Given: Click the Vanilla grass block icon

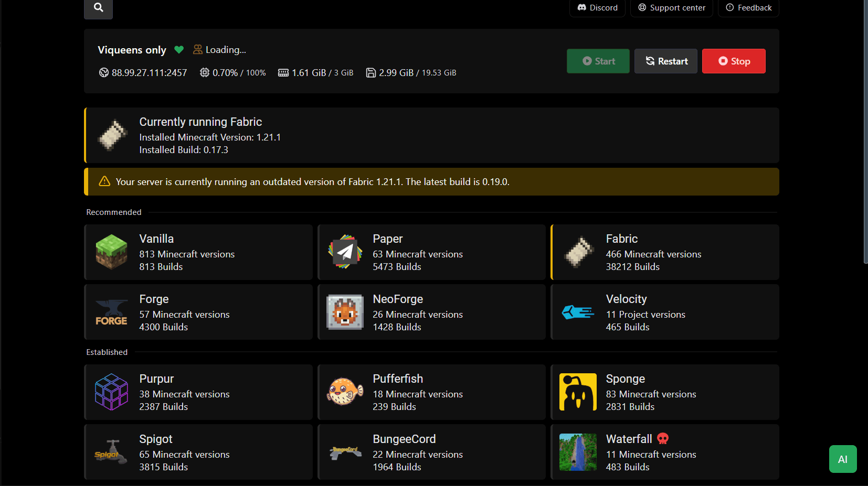Looking at the screenshot, I should 111,252.
